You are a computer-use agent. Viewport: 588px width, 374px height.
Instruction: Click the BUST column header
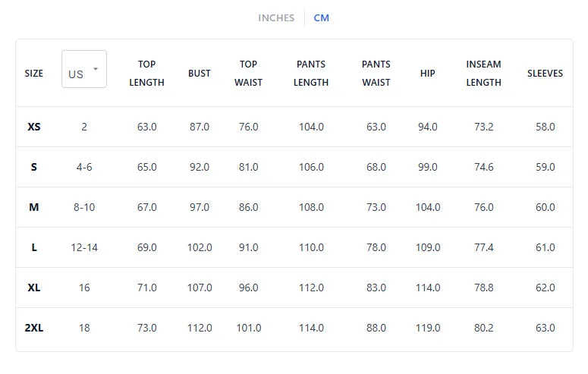[199, 73]
